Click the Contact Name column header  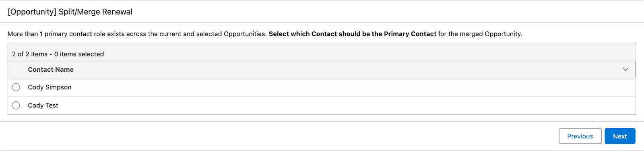pos(51,70)
